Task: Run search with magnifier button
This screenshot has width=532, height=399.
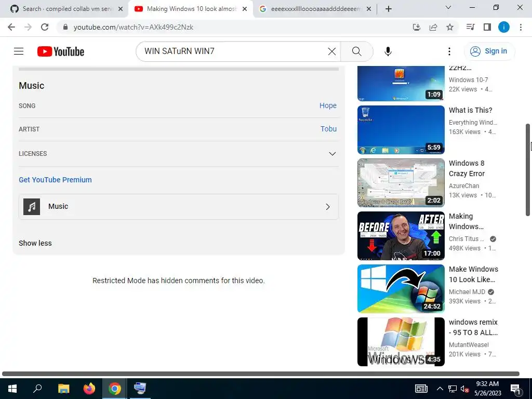Action: pos(356,51)
